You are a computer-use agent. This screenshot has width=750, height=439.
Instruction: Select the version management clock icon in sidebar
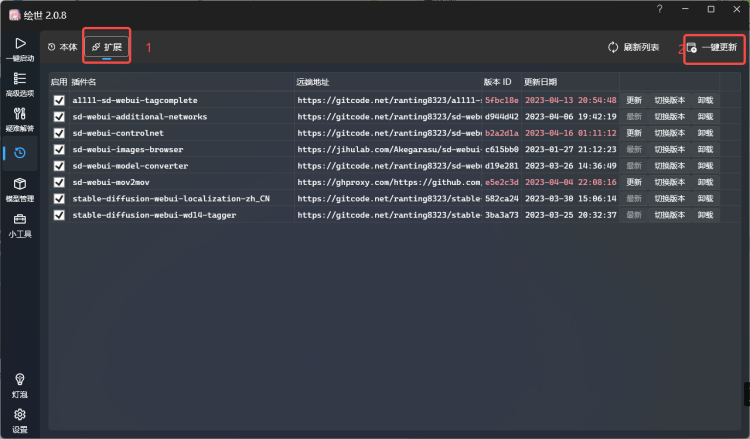[x=19, y=153]
